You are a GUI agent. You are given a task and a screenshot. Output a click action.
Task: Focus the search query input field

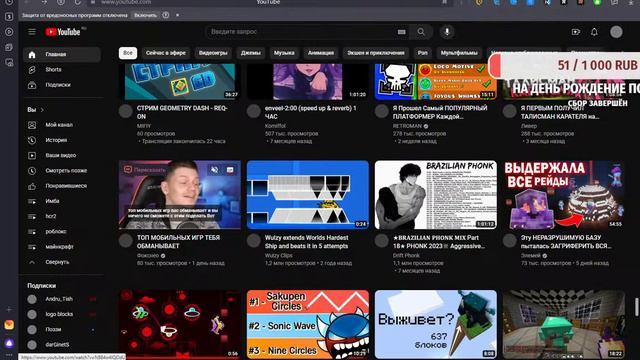302,32
